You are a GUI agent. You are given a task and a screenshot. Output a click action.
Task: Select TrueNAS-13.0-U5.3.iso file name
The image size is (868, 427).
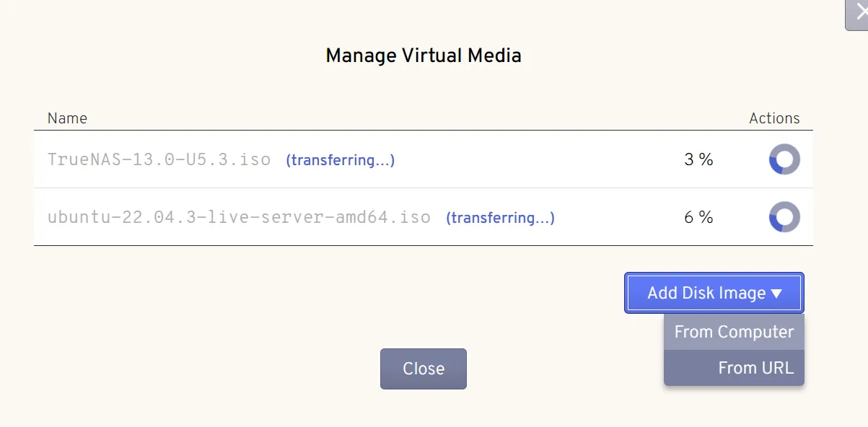pos(159,159)
